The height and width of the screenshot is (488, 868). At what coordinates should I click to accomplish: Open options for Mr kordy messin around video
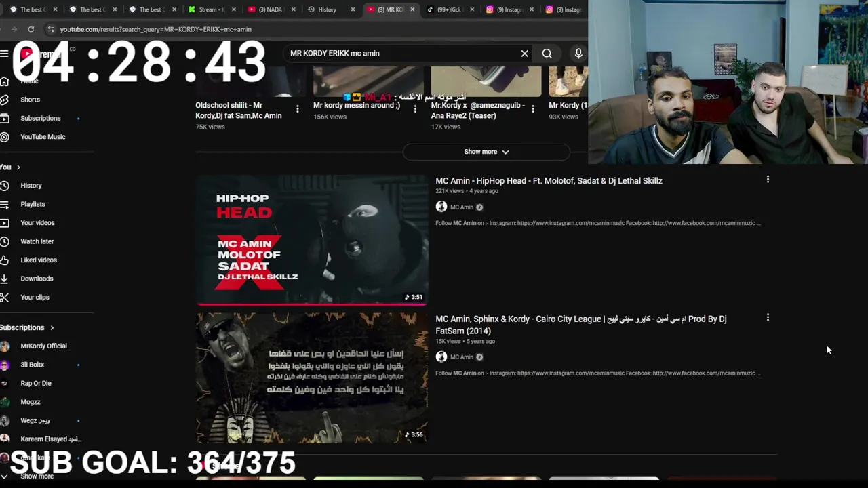click(415, 108)
